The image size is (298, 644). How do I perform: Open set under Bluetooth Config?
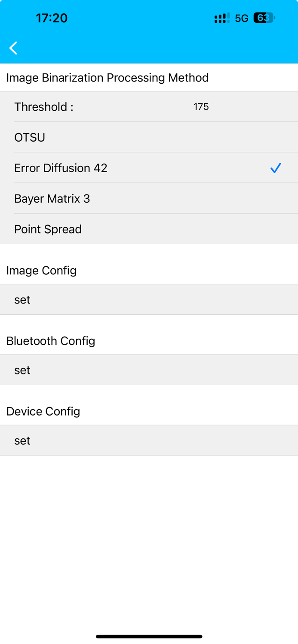(22, 370)
